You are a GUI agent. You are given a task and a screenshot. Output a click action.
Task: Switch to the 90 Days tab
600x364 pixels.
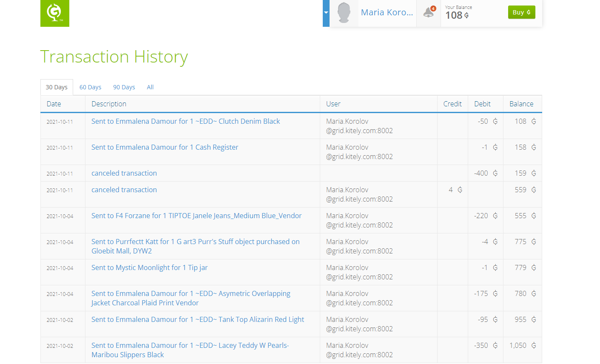(x=124, y=87)
